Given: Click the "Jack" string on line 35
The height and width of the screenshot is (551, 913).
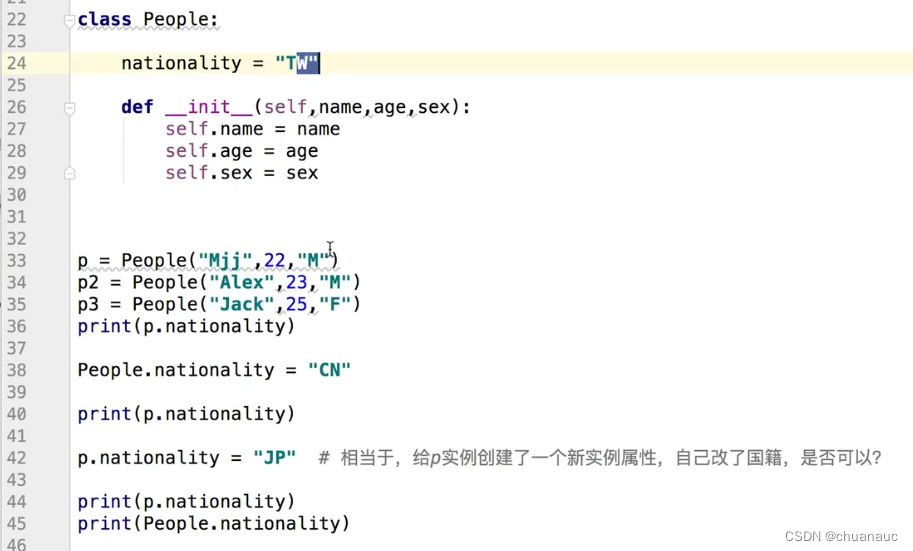Looking at the screenshot, I should tap(242, 304).
